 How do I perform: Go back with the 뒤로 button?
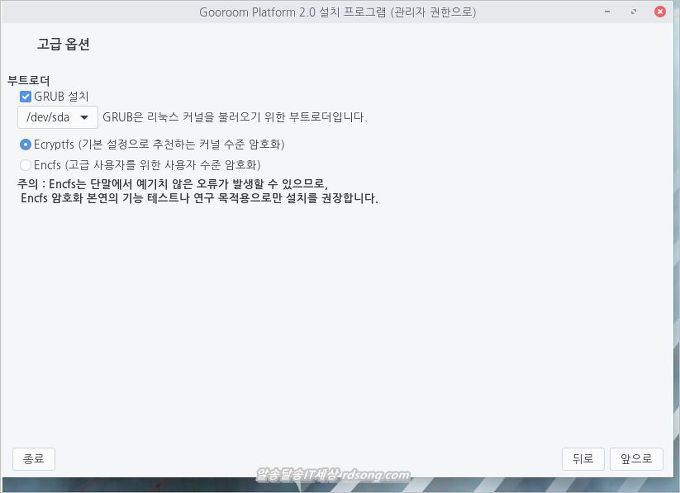(583, 459)
